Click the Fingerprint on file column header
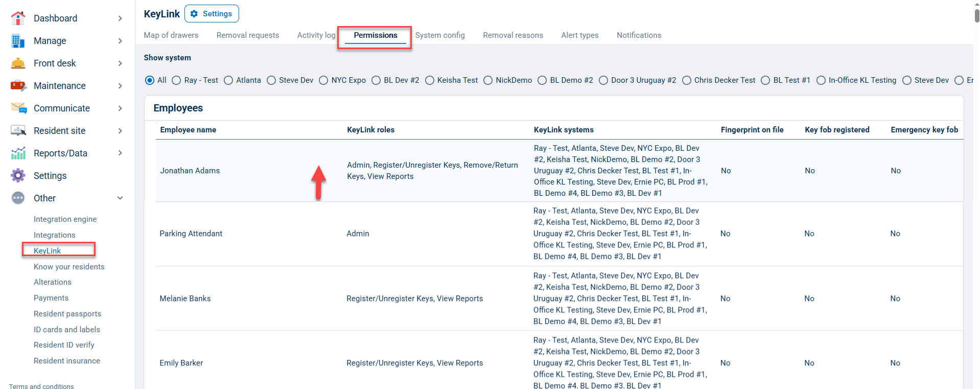The image size is (980, 389). click(752, 130)
